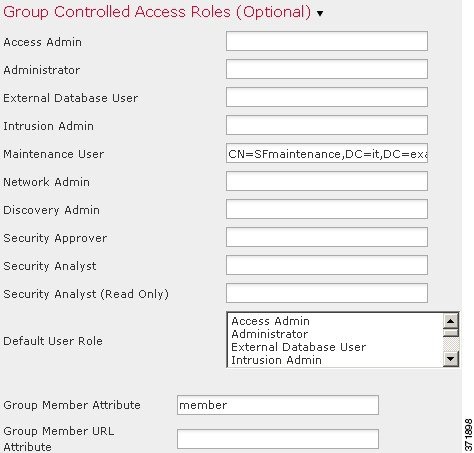The width and height of the screenshot is (474, 453).
Task: Click scroll up arrow in Default User Role list
Action: pyautogui.click(x=450, y=321)
